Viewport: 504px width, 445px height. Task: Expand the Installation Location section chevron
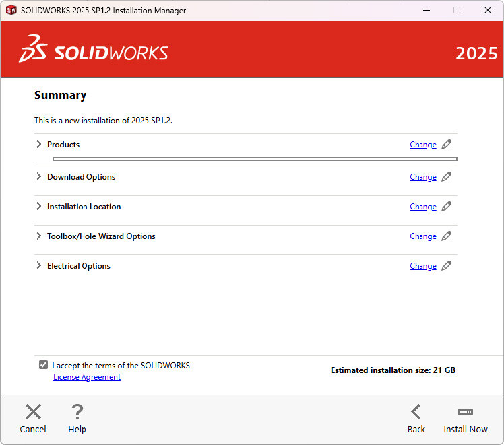39,206
